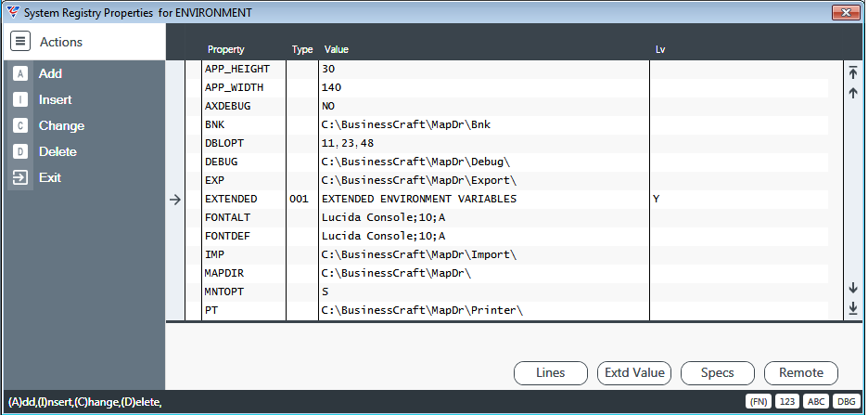The height and width of the screenshot is (415, 868).
Task: Jump to top with first-row arrow
Action: 853,72
